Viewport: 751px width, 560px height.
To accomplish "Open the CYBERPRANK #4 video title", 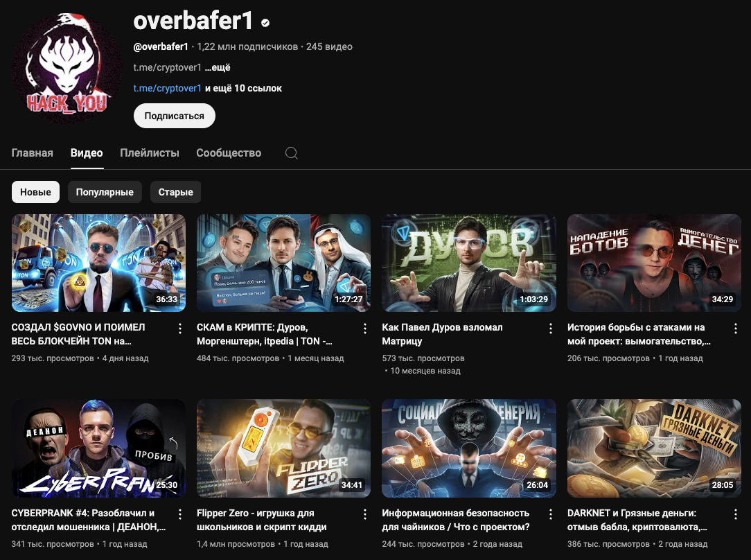I will point(89,520).
